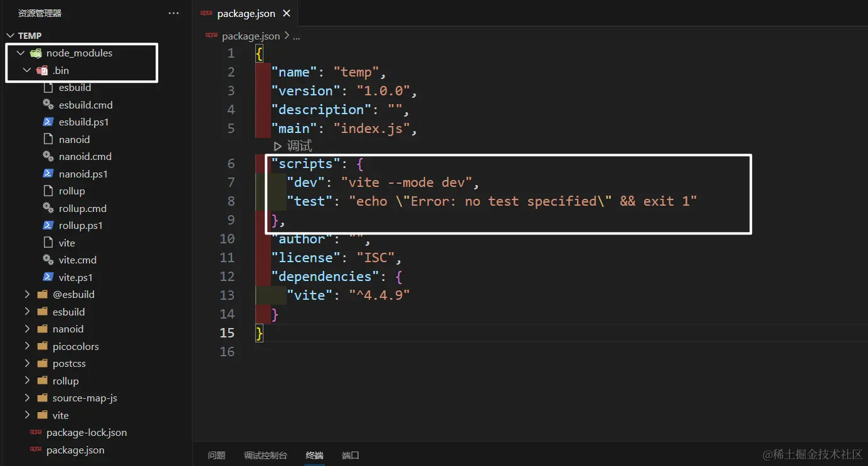Viewport: 868px width, 466px height.
Task: Collapse the .bin folder chevron
Action: coord(27,70)
